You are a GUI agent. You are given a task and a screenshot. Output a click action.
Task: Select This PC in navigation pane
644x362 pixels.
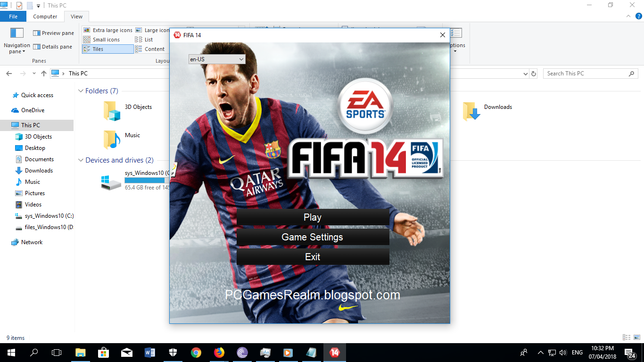37,125
